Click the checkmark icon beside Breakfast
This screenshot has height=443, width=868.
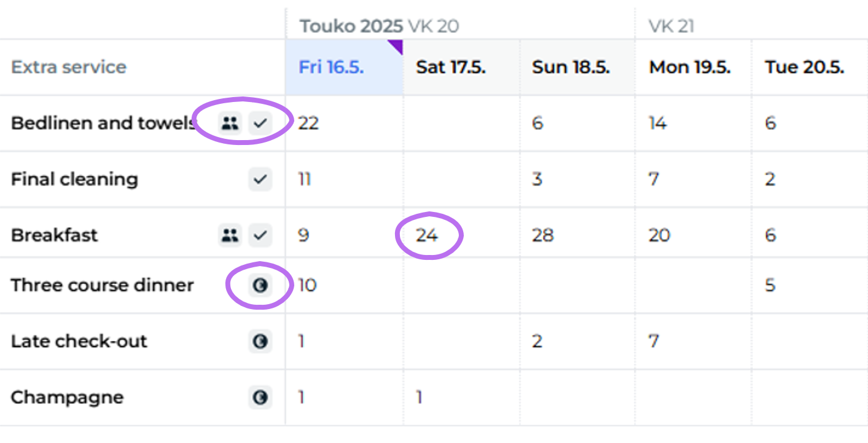260,235
